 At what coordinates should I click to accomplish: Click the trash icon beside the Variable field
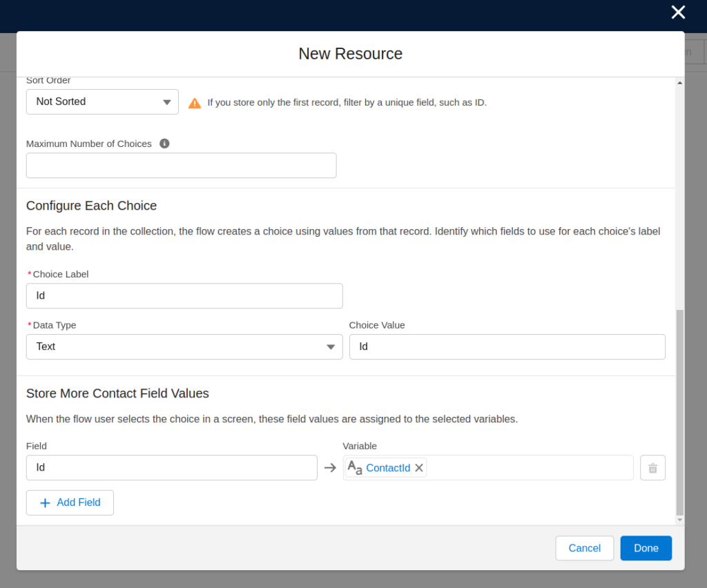[652, 468]
